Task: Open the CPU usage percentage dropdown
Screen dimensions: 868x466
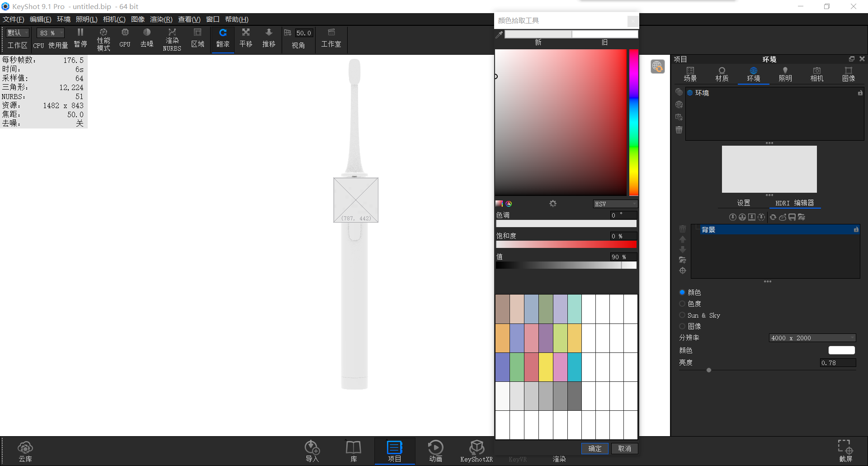Action: coord(50,33)
